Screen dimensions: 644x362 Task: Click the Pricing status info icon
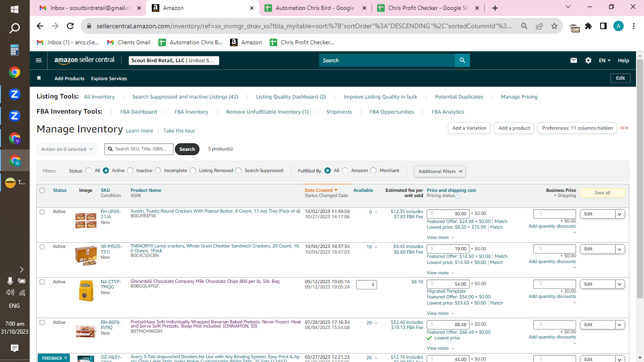(x=457, y=197)
